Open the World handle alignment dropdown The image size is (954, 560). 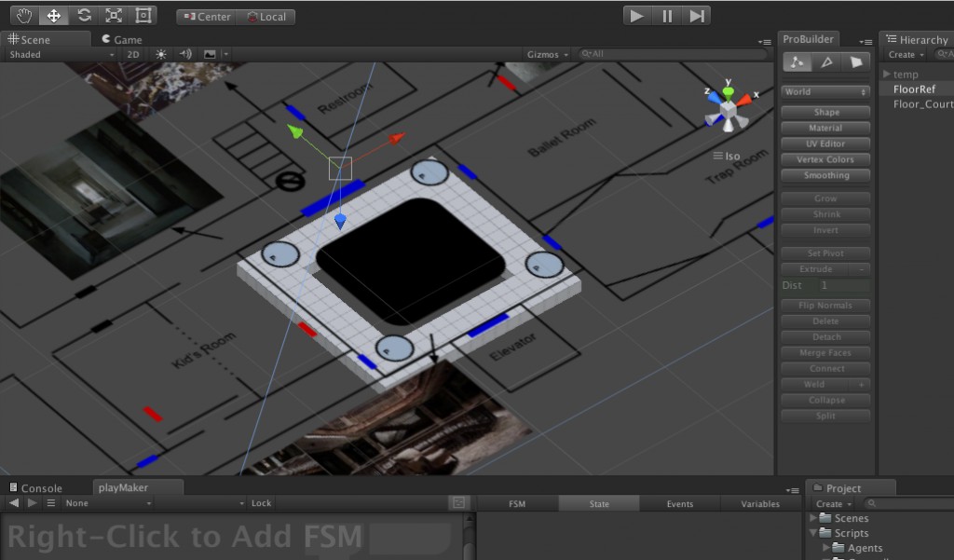tap(825, 92)
